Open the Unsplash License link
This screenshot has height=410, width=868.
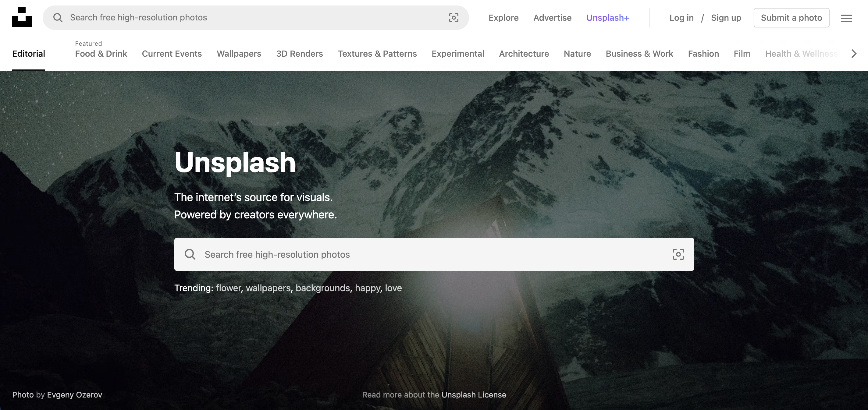click(474, 395)
